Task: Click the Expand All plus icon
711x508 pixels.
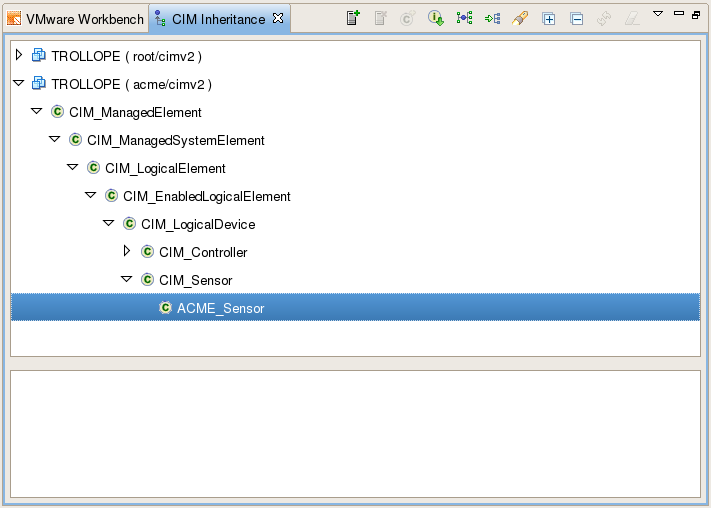Action: [x=549, y=19]
